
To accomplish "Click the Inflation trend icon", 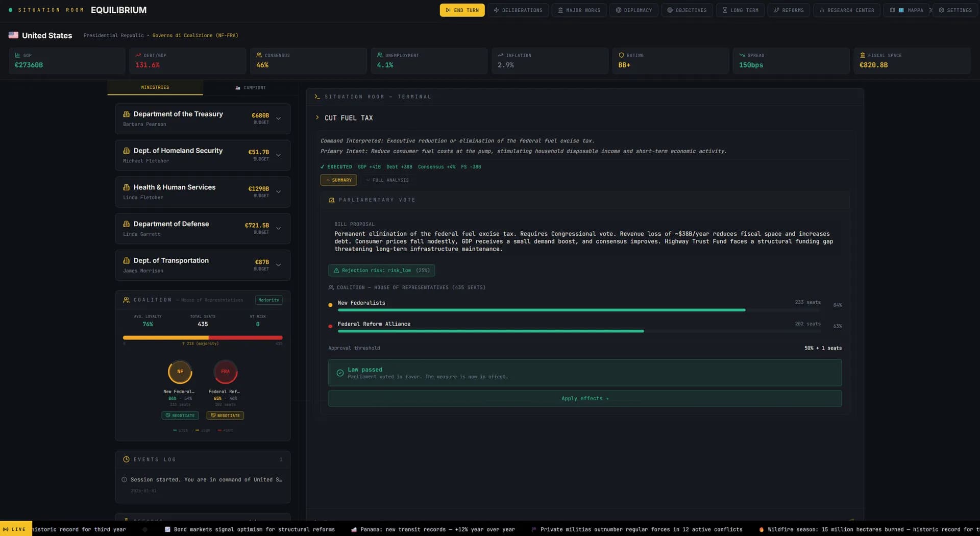I will click(501, 55).
